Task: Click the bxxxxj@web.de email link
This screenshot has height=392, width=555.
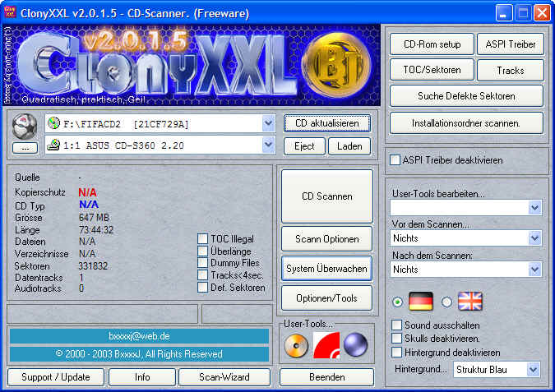Action: click(x=139, y=336)
